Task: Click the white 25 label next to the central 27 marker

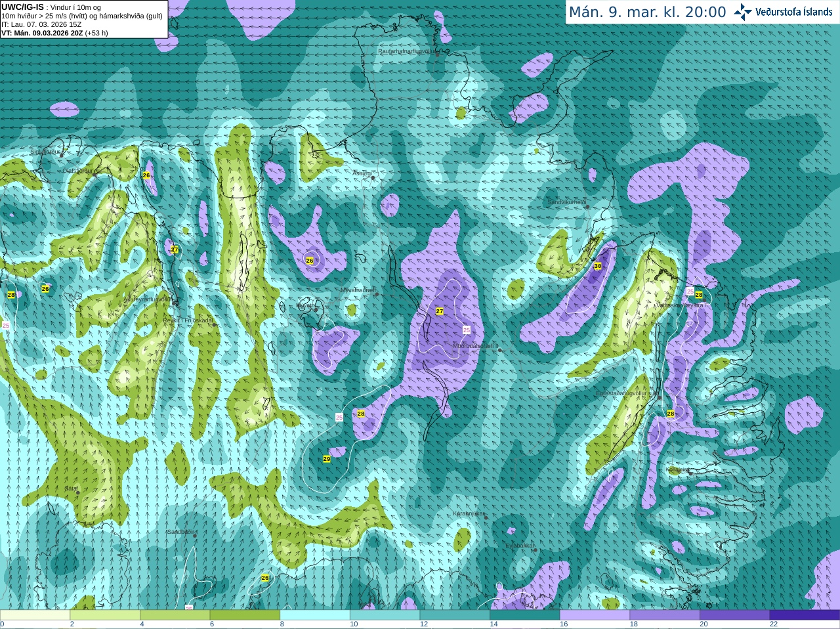Action: point(467,330)
